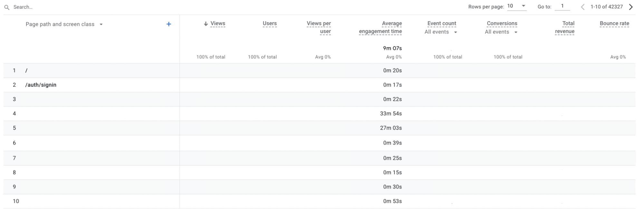This screenshot has height=212, width=644.
Task: Expand Page path and screen class dropdown
Action: [x=101, y=24]
